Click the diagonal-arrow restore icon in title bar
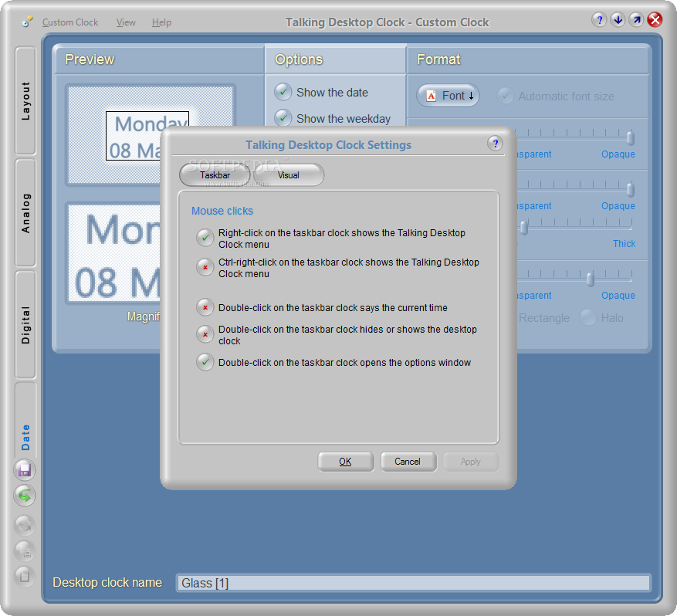This screenshot has height=616, width=677. click(636, 20)
